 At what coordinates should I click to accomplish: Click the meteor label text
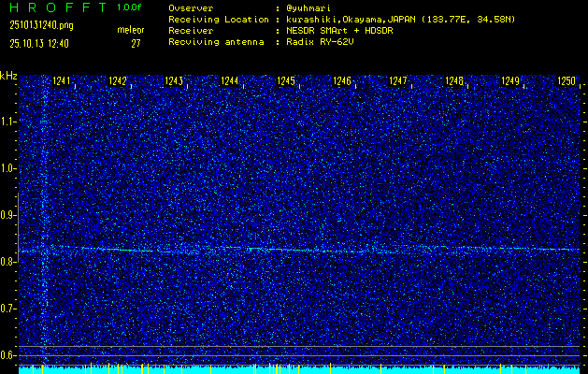[130, 30]
